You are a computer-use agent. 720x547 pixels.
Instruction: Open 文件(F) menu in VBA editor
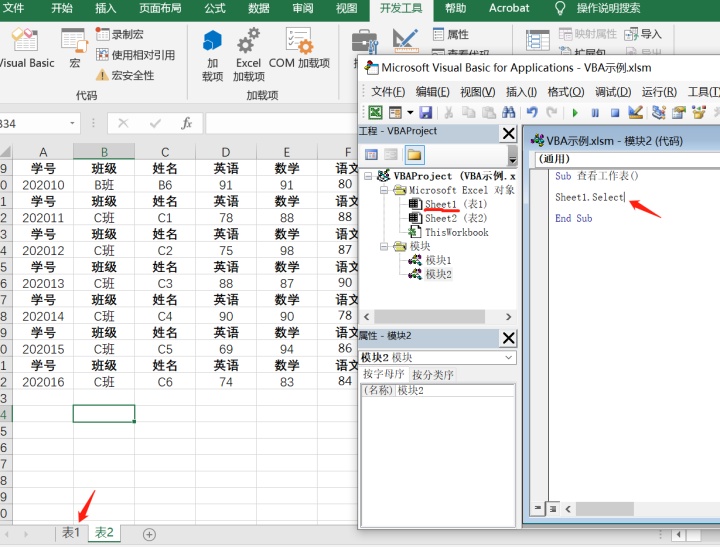(x=388, y=92)
